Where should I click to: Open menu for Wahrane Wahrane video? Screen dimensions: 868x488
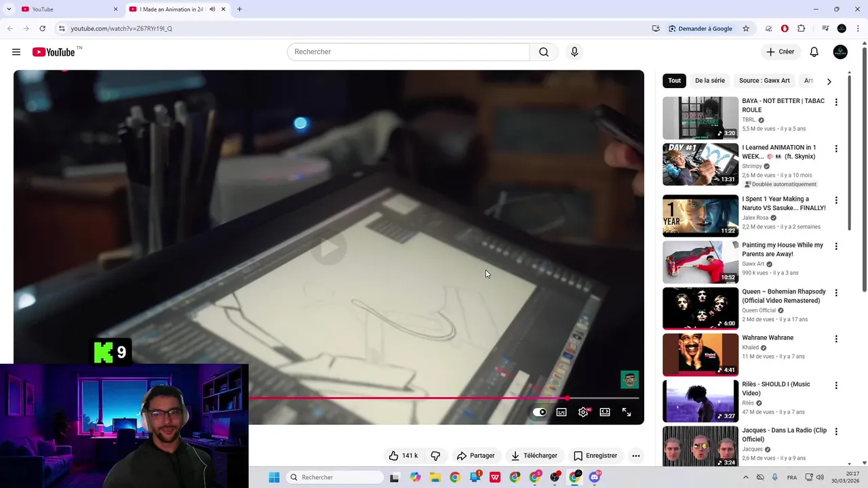point(836,339)
